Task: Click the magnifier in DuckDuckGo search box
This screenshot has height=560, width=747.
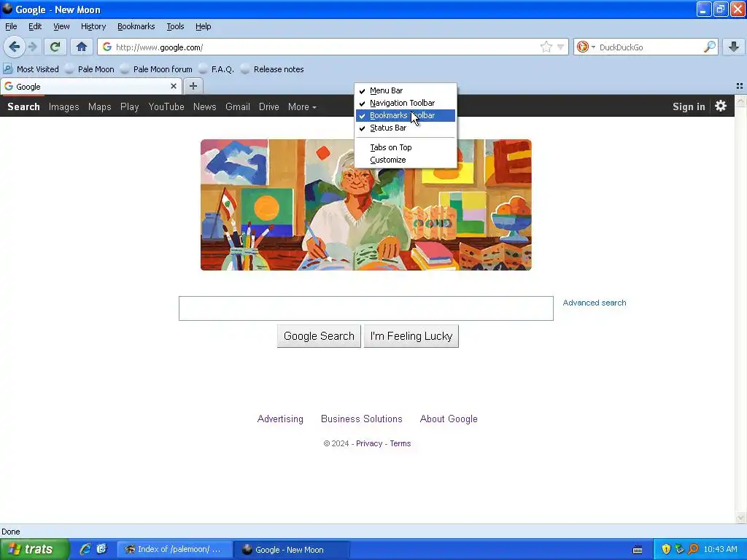Action: point(709,47)
